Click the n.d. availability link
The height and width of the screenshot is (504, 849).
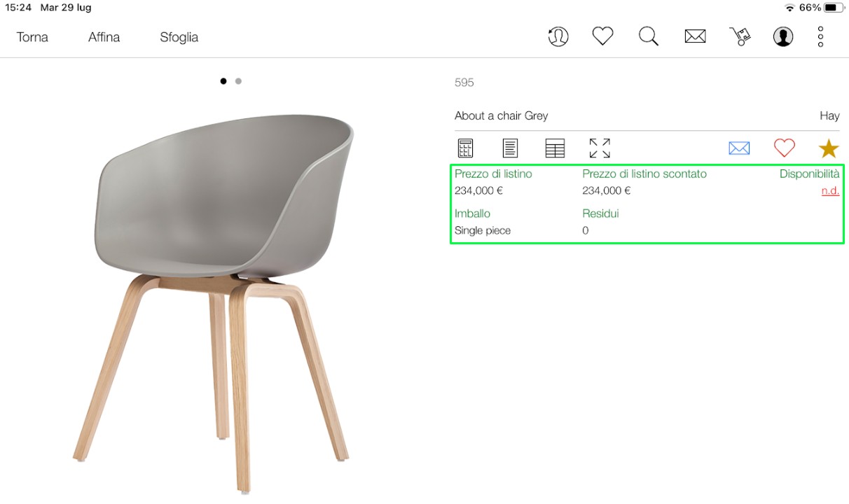point(830,190)
